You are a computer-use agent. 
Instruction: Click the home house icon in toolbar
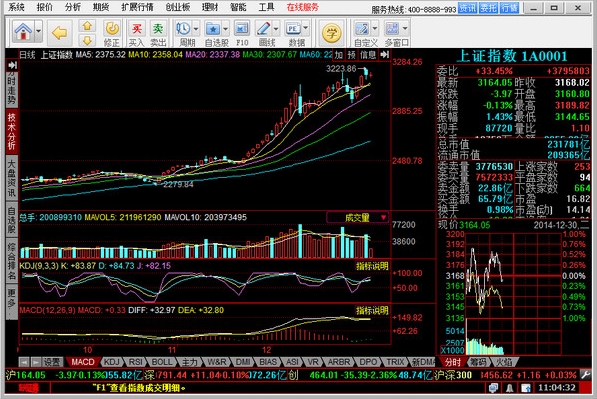pos(23,31)
